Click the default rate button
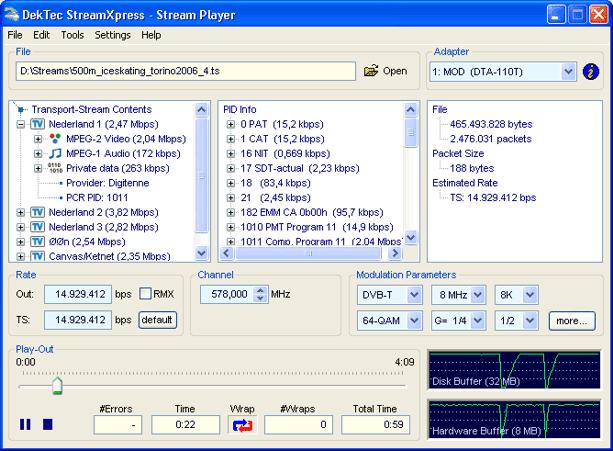 (157, 320)
